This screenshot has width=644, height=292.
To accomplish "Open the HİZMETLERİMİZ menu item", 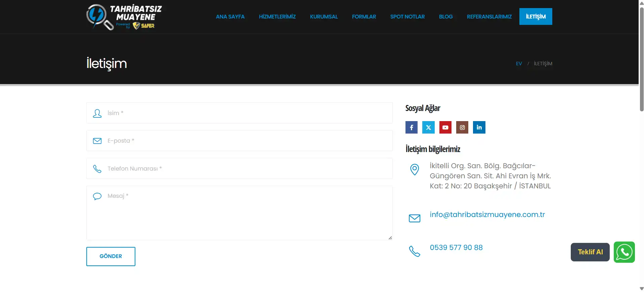I will tap(277, 16).
